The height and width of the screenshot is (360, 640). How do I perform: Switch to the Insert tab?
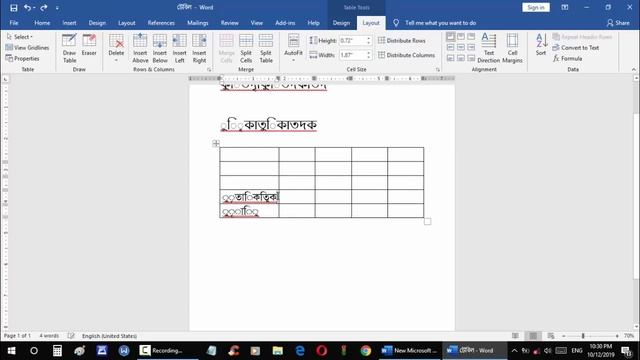69,23
